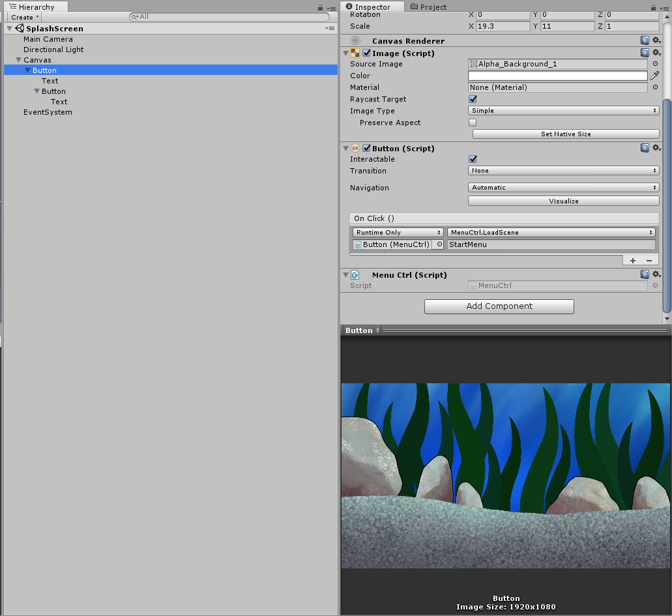Viewport: 672px width, 616px height.
Task: Open Button component help reference icon
Action: pyautogui.click(x=645, y=148)
